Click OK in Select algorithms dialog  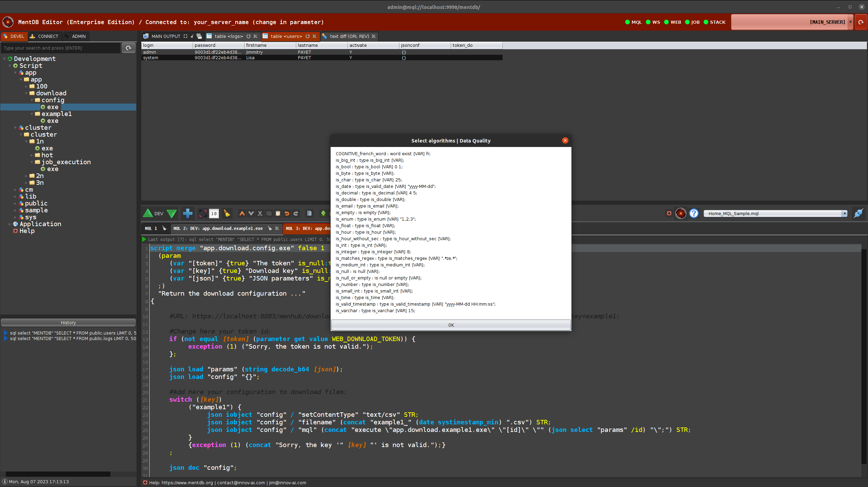coord(451,325)
